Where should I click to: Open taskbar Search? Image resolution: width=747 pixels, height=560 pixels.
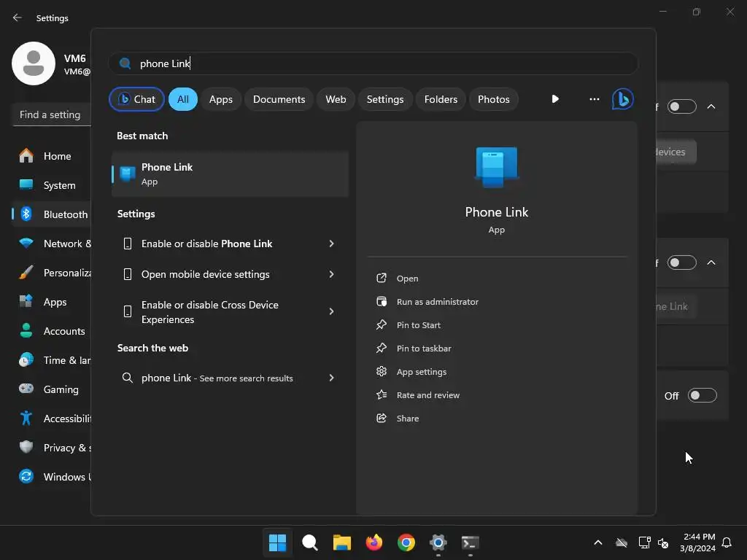pos(309,542)
